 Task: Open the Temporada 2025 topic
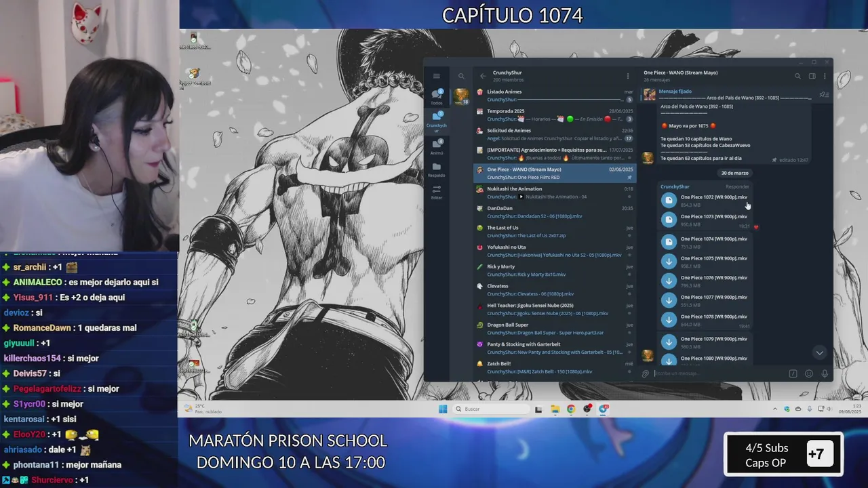point(555,115)
